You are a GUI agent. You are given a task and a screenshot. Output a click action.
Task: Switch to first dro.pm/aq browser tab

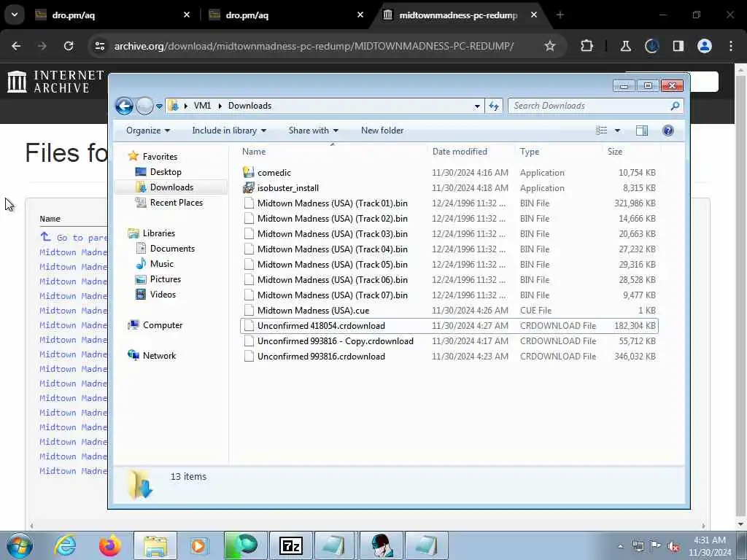(x=112, y=15)
